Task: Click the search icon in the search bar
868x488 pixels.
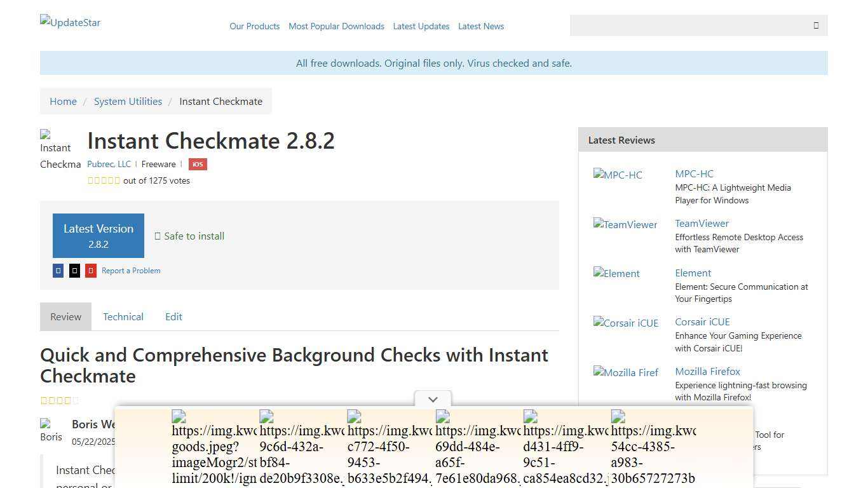Action: tap(816, 25)
